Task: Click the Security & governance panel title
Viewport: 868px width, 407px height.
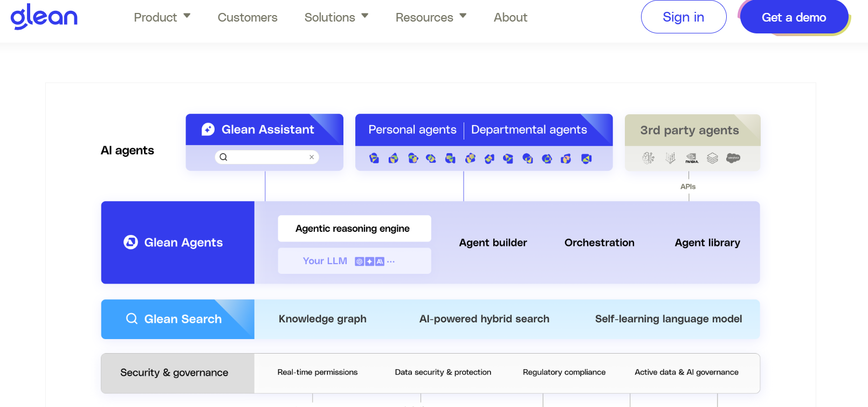Action: [174, 372]
